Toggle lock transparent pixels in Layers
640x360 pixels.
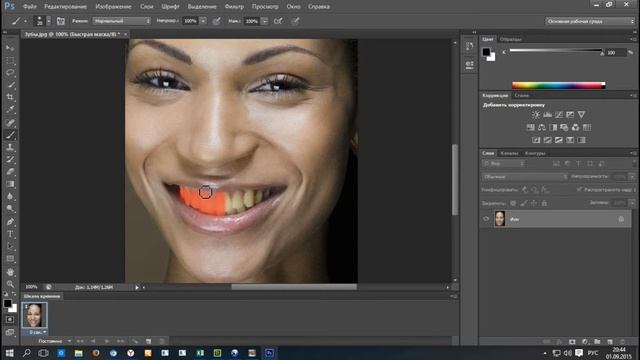(x=513, y=203)
